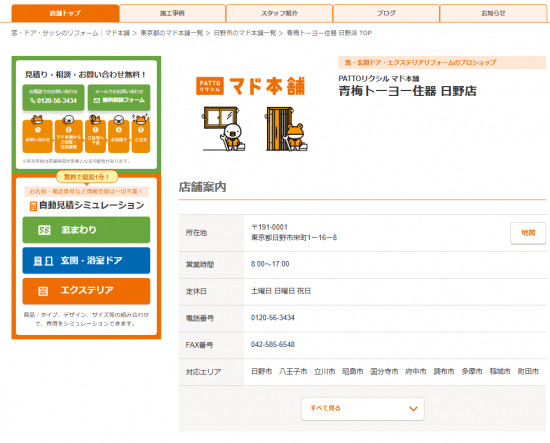This screenshot has width=550, height=443.
Task: Go to the ブログ tab
Action: (x=386, y=13)
